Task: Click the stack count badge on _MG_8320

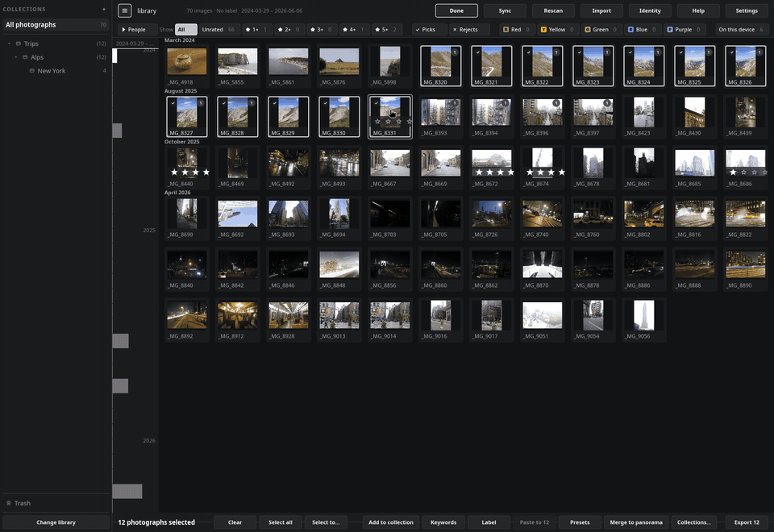Action: [x=455, y=52]
